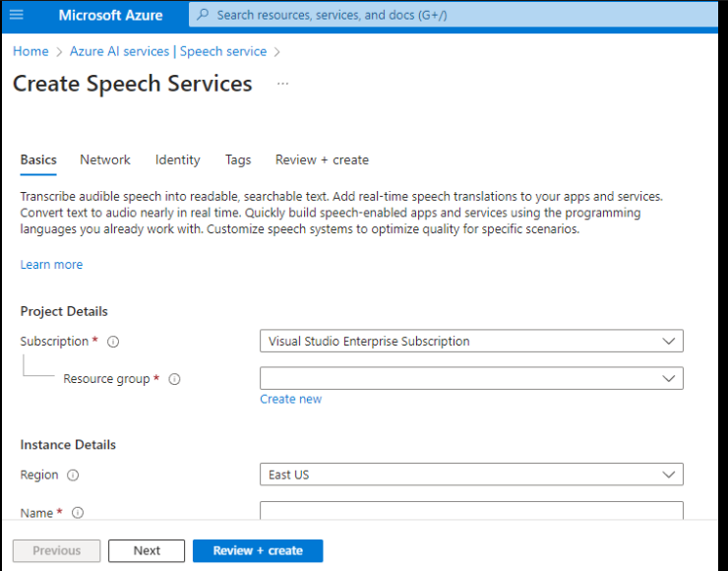728x571 pixels.
Task: Switch to the Identity tab
Action: pyautogui.click(x=177, y=159)
